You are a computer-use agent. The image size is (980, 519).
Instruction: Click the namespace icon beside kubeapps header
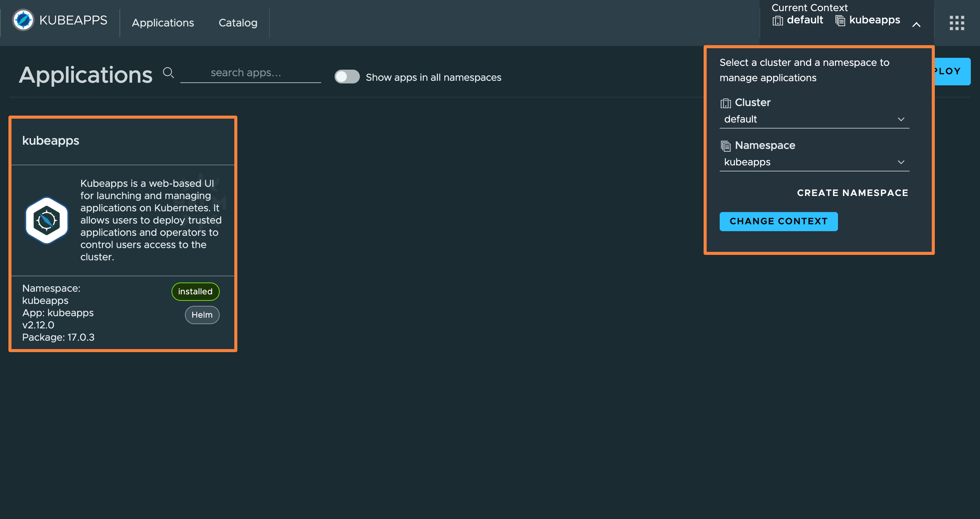click(840, 21)
